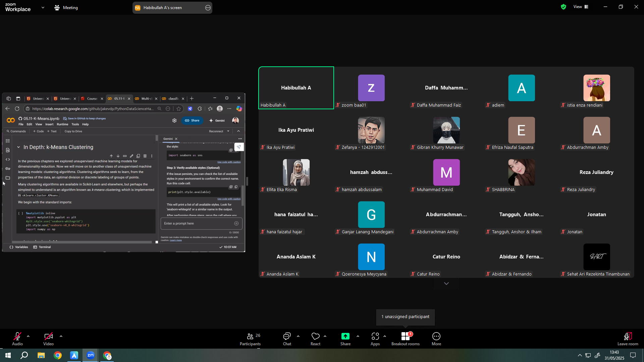Open the Colab Runtime menu

[62, 124]
